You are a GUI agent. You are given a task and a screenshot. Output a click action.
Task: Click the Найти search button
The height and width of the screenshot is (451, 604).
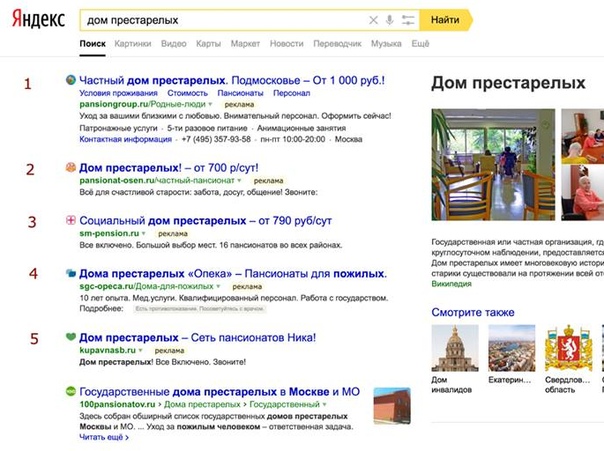[x=445, y=20]
